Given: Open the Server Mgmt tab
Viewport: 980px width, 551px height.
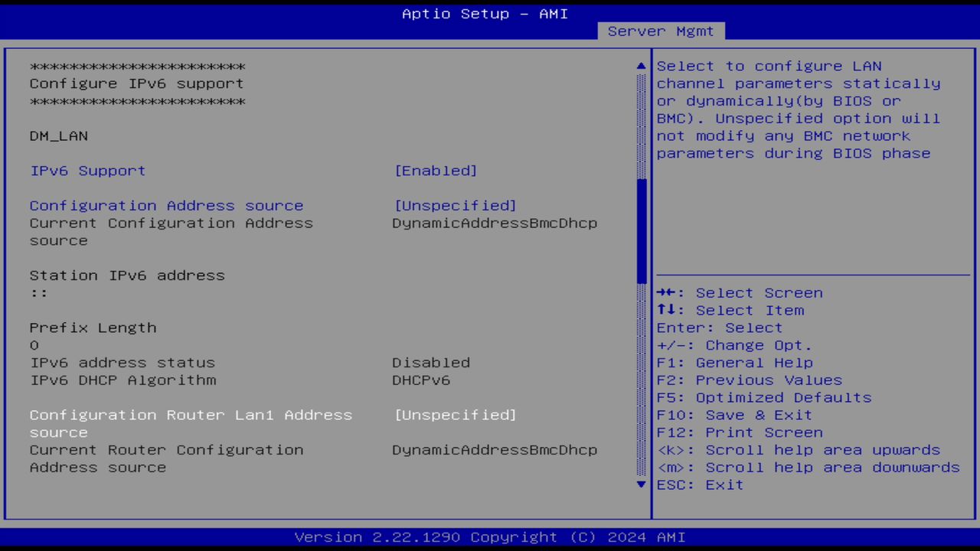Looking at the screenshot, I should point(661,31).
